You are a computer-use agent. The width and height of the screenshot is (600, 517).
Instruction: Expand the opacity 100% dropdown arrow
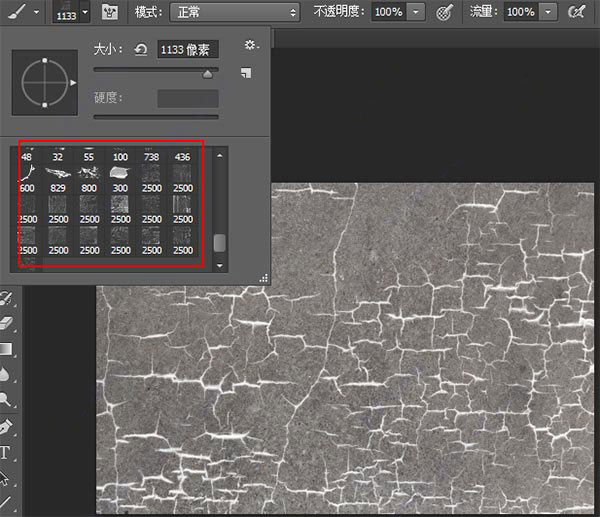pos(416,12)
